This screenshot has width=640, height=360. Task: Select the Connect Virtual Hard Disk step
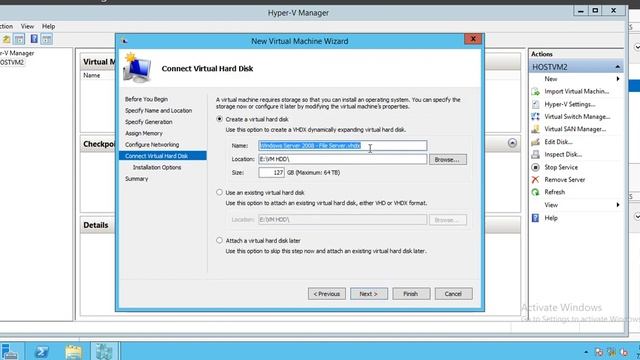pyautogui.click(x=162, y=156)
